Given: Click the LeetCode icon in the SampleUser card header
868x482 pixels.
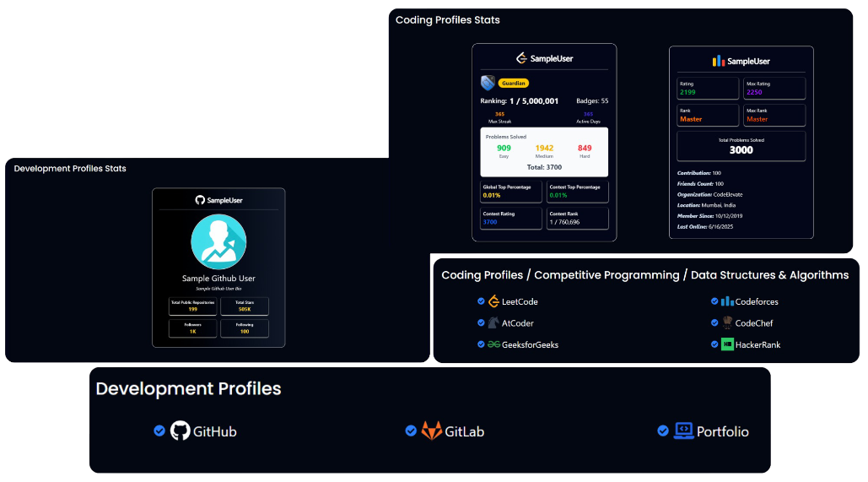Looking at the screenshot, I should point(521,58).
